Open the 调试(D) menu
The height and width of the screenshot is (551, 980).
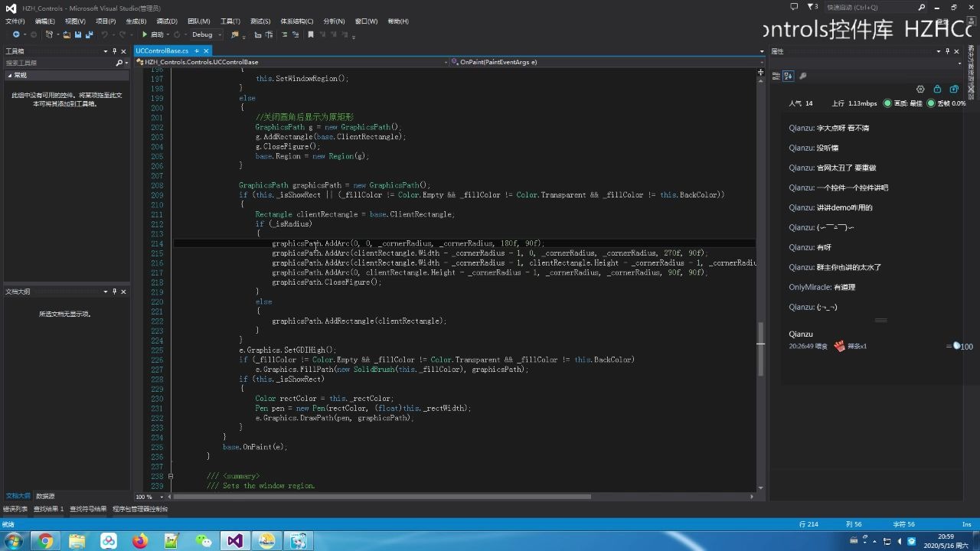point(166,21)
